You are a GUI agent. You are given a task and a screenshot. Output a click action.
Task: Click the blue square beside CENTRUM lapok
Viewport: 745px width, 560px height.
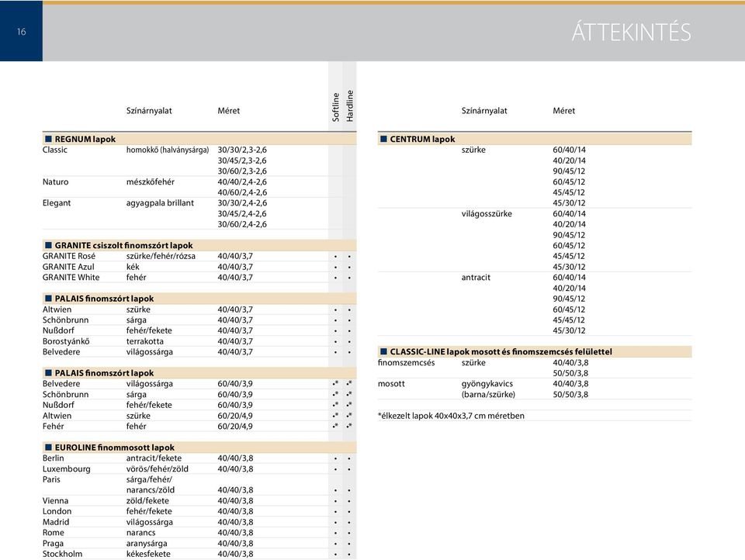point(383,139)
